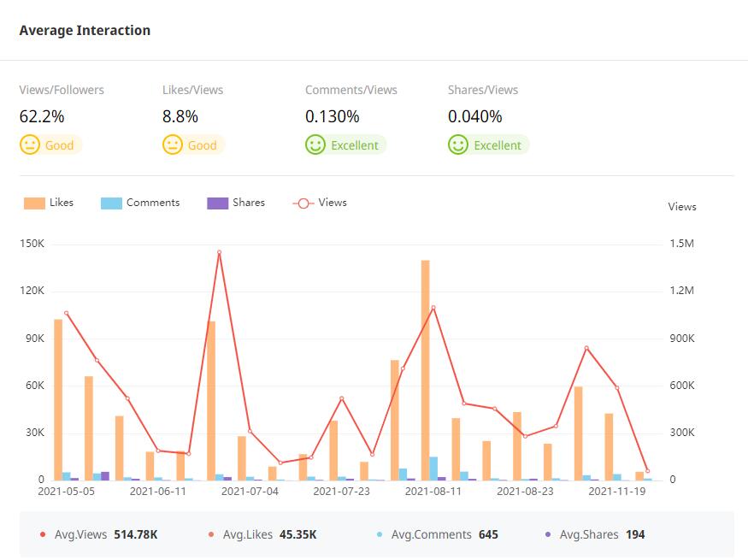
Task: Click the purple Shares legend swatch
Action: [x=218, y=203]
